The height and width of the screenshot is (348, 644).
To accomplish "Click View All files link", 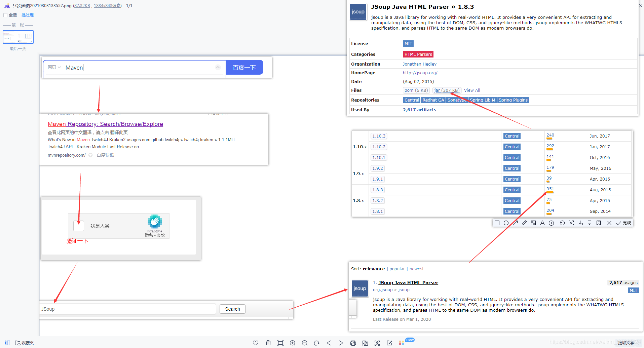I will (x=472, y=90).
